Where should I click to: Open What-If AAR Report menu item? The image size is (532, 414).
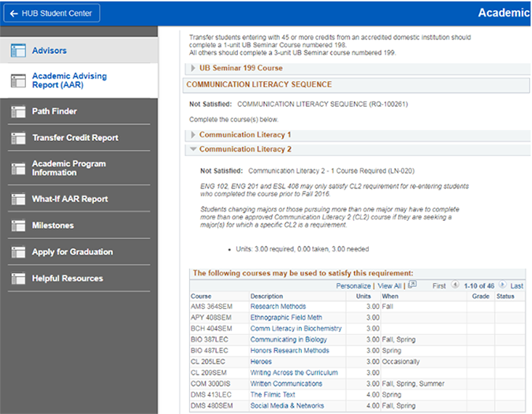[x=70, y=200]
